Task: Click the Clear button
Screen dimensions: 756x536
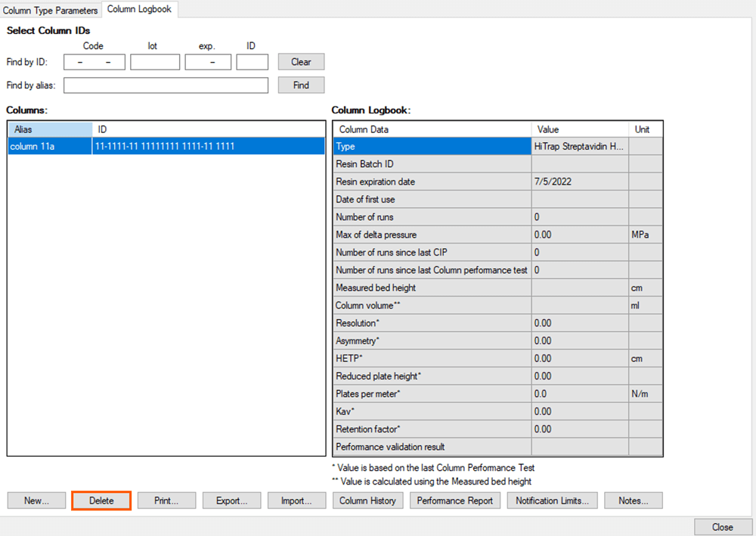Action: tap(301, 62)
